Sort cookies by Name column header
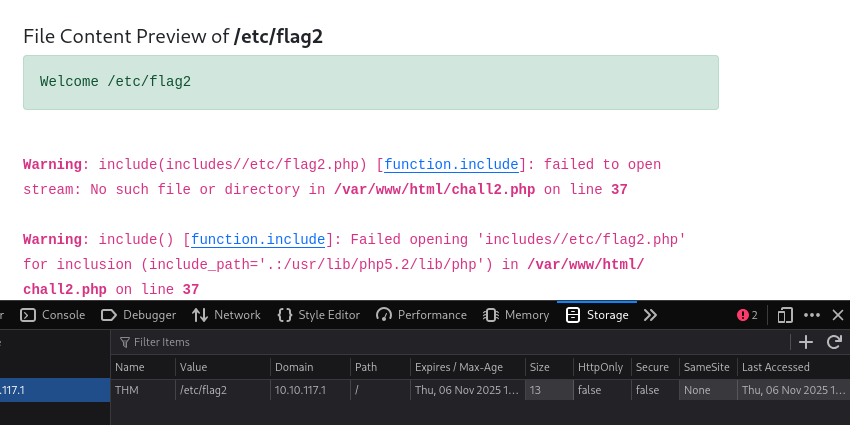Viewport: 850px width, 425px height. [x=143, y=367]
